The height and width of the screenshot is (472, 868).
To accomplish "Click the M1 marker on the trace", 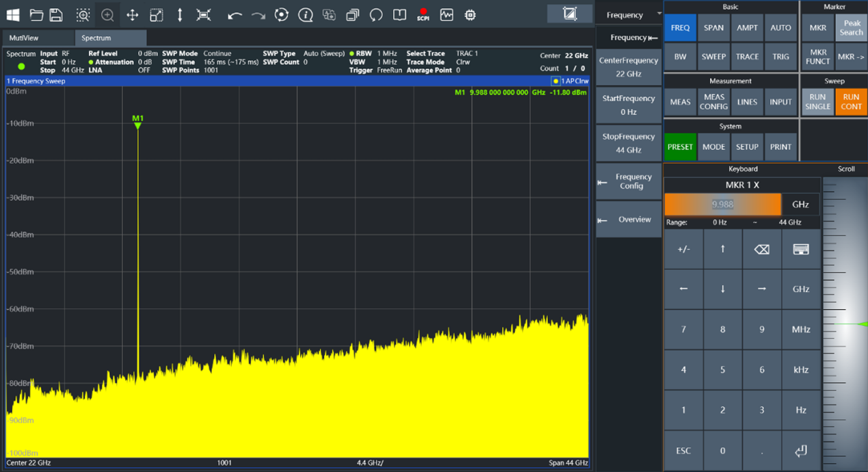I will click(x=137, y=122).
